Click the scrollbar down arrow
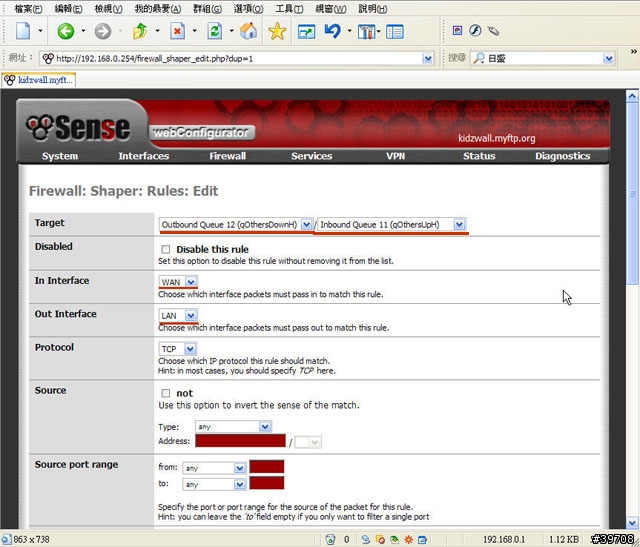Viewport: 640px width, 547px height. click(632, 523)
